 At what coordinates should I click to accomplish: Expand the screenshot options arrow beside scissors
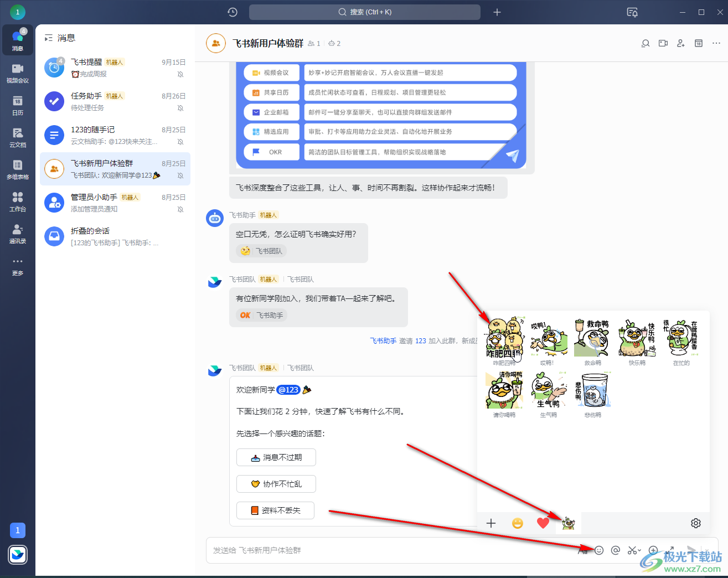click(x=639, y=550)
